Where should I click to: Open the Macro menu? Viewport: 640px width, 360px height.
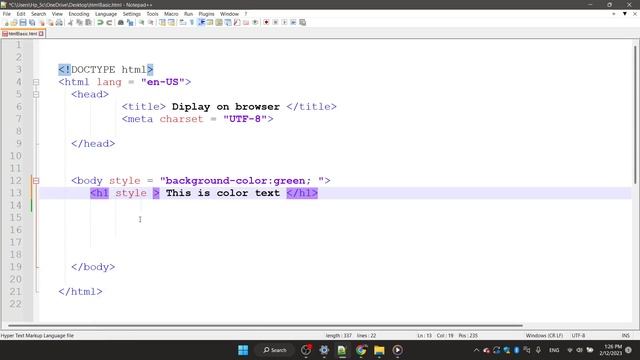pos(171,14)
